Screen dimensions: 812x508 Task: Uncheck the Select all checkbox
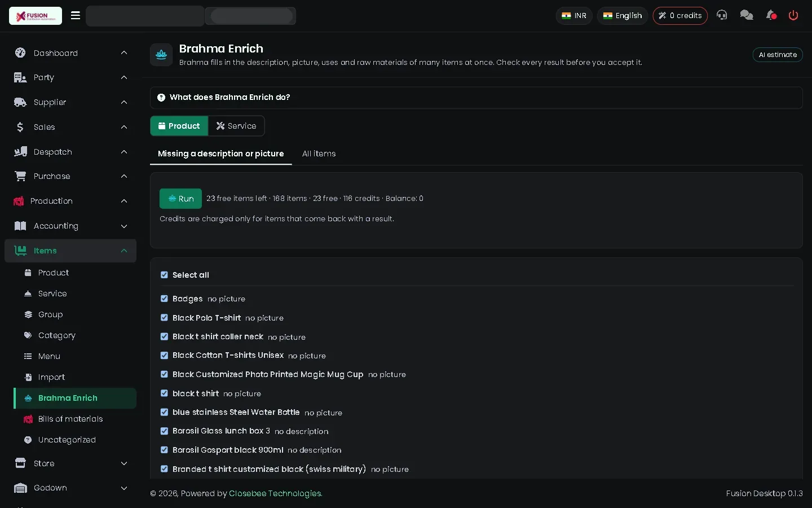pos(164,275)
